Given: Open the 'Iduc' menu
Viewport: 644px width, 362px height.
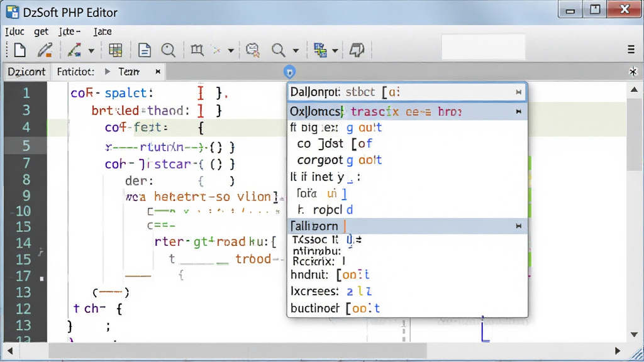Looking at the screenshot, I should click(14, 31).
